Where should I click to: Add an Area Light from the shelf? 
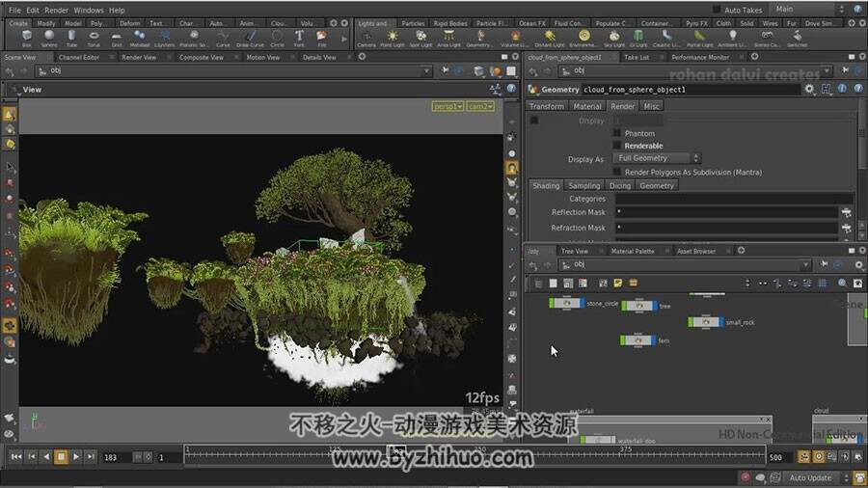click(x=448, y=39)
